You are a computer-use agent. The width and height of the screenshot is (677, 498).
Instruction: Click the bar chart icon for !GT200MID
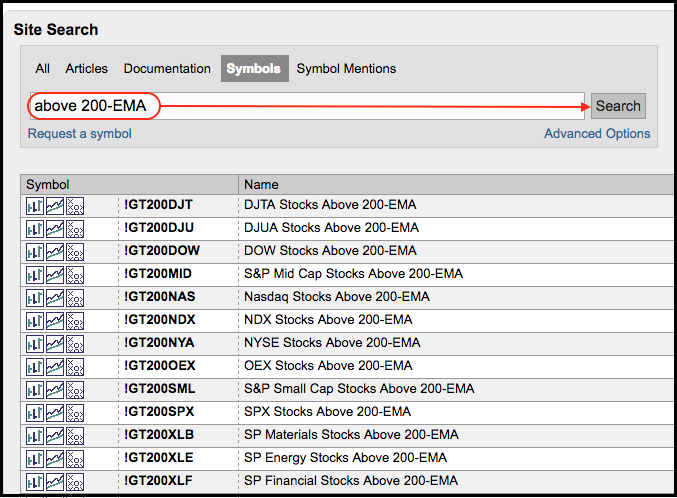click(x=35, y=274)
